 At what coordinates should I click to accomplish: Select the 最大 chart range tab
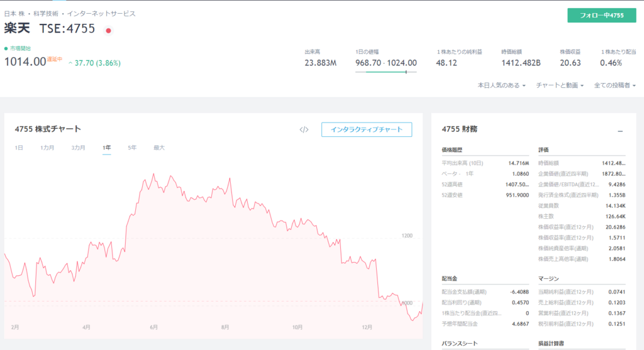pos(159,148)
